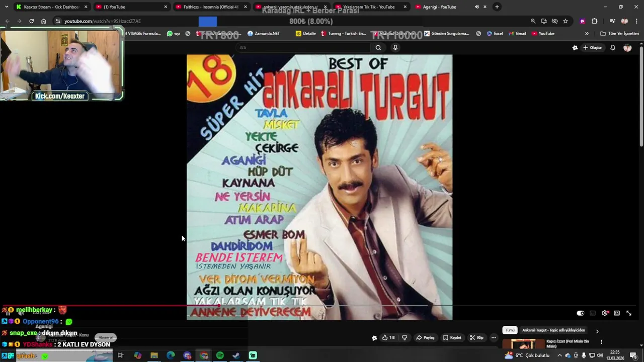
Task: Open video player settings gear
Action: click(605, 313)
